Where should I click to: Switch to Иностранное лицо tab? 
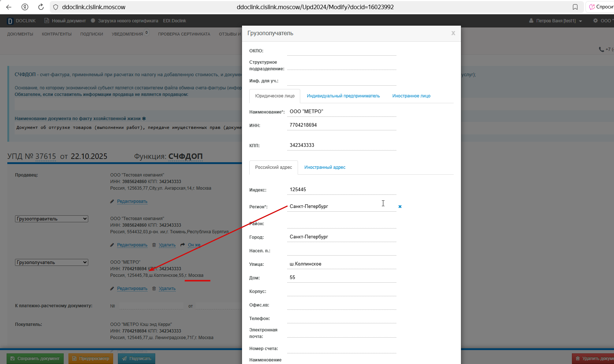(x=412, y=96)
